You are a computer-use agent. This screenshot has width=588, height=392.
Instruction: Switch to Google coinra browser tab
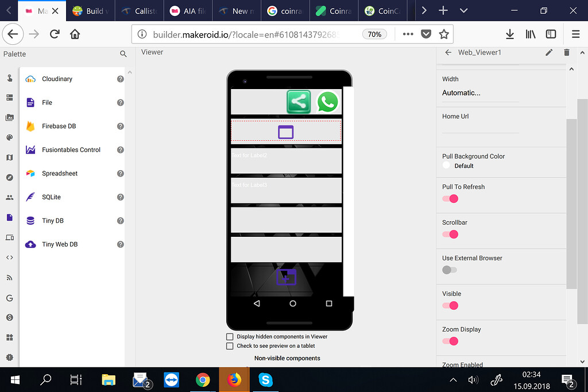[285, 11]
